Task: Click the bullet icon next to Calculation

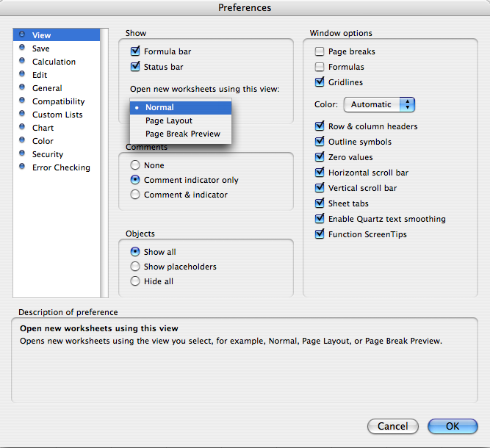Action: pyautogui.click(x=22, y=62)
